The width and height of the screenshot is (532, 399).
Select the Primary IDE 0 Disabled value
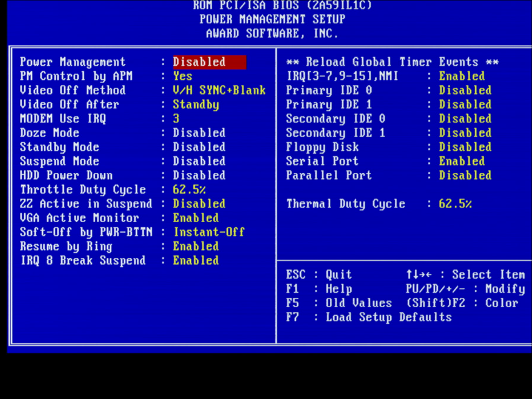465,90
